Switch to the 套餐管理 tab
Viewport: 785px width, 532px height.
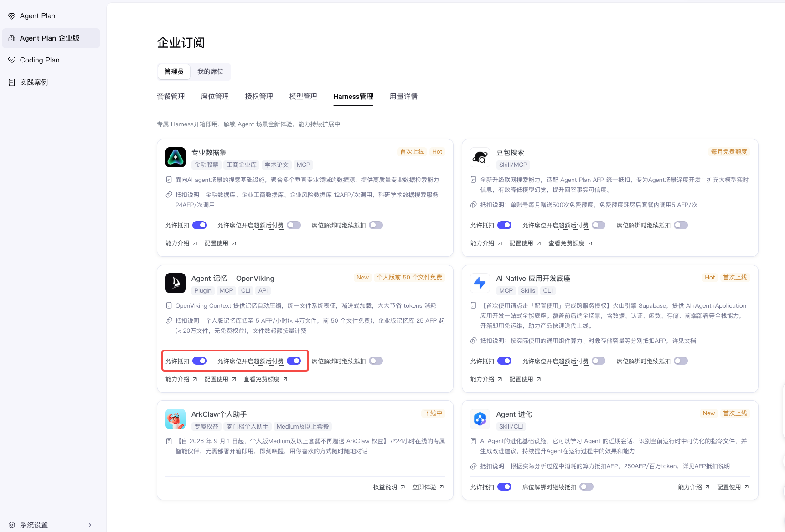(x=171, y=97)
